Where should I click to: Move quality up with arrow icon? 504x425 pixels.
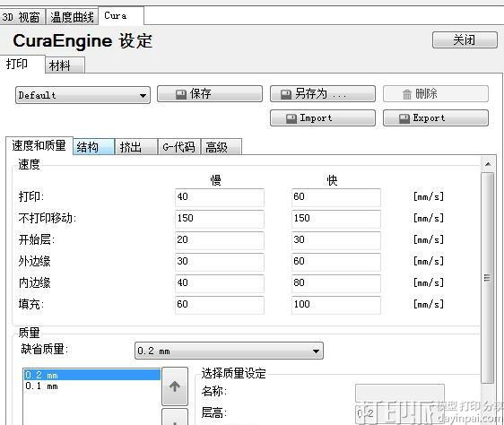(x=175, y=386)
